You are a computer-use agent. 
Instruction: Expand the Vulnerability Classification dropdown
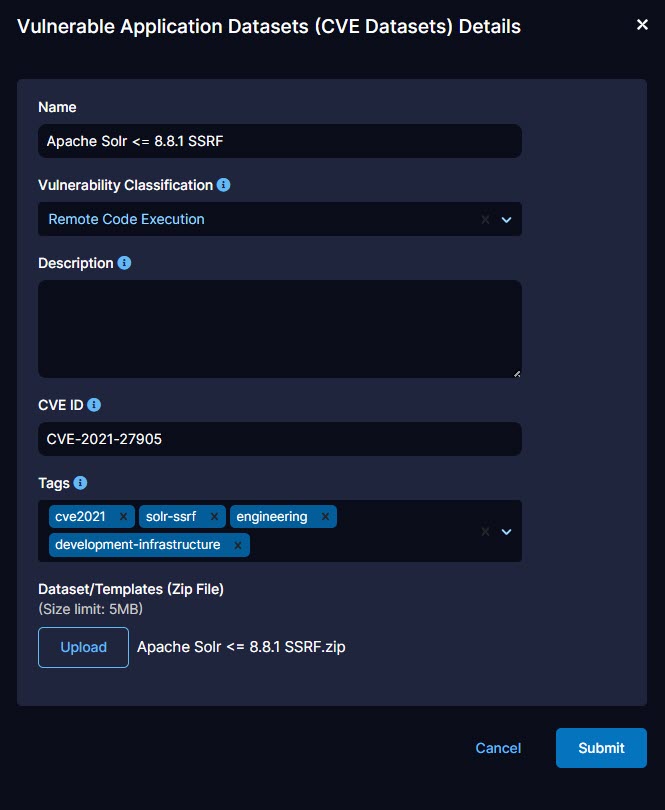click(506, 219)
